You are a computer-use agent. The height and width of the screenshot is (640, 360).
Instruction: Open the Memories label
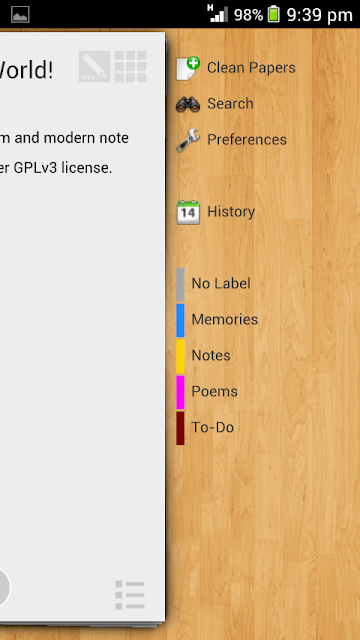224,320
